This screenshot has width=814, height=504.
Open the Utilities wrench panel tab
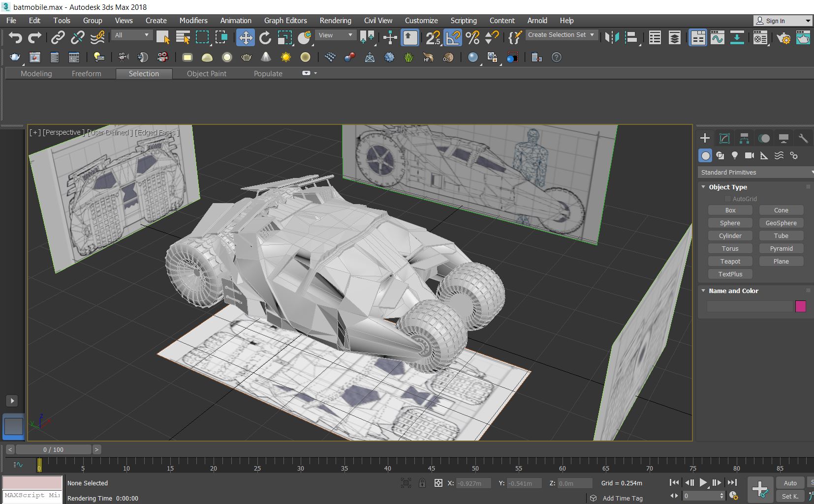tap(803, 138)
